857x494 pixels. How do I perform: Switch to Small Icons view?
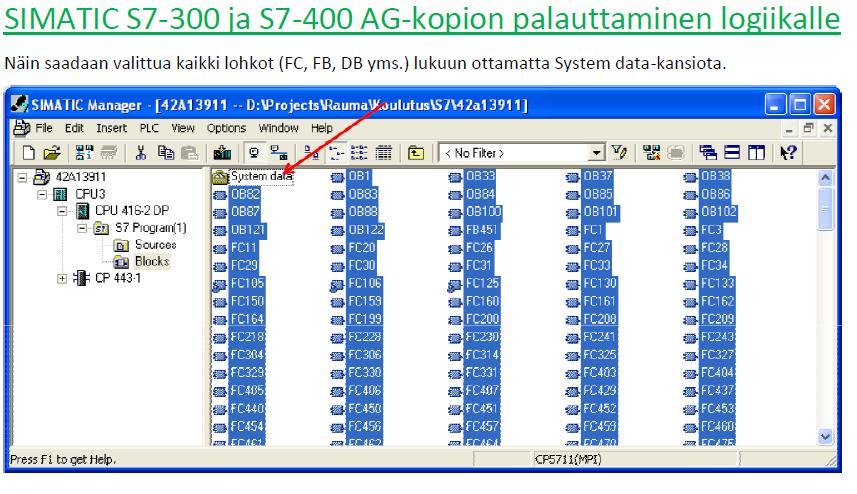(335, 153)
